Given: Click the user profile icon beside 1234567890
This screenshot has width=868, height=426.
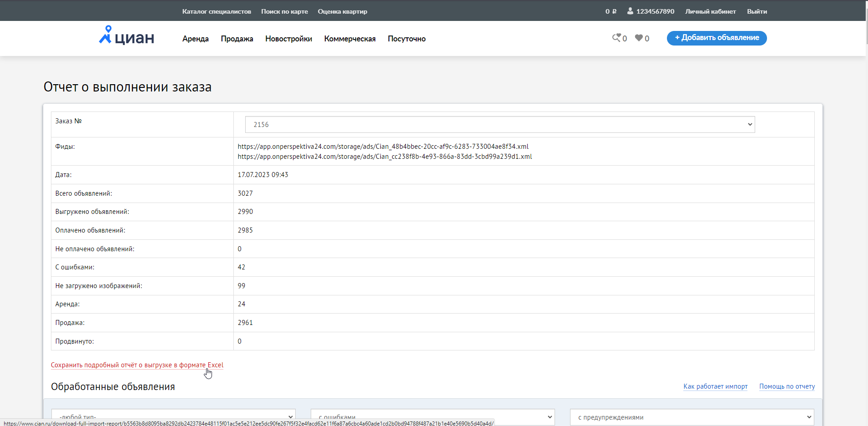Looking at the screenshot, I should (630, 11).
